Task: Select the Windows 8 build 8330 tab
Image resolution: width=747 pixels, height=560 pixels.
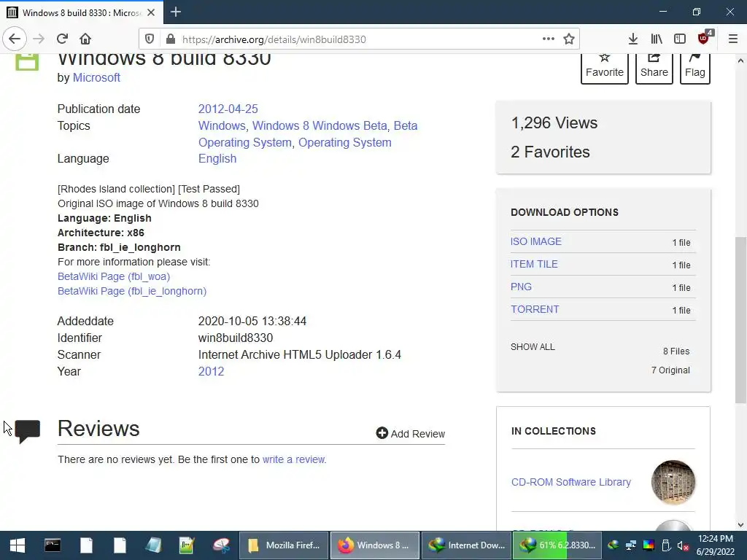Action: [81, 12]
